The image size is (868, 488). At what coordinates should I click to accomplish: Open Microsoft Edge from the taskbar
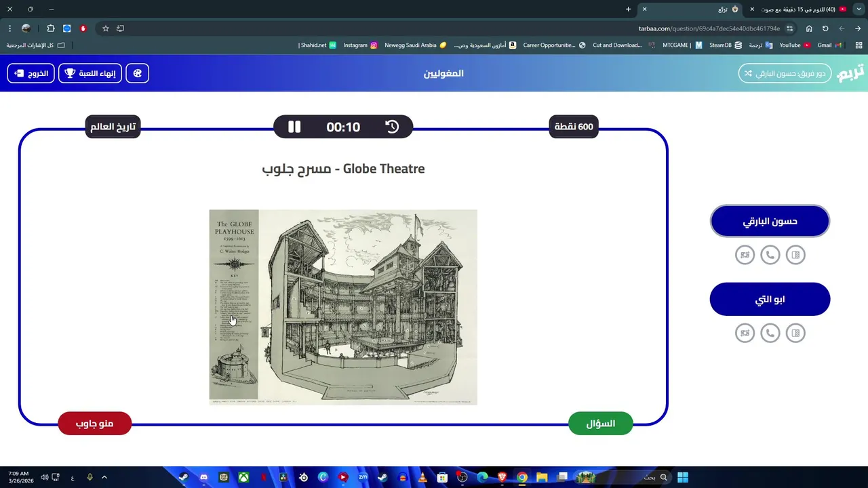482,477
